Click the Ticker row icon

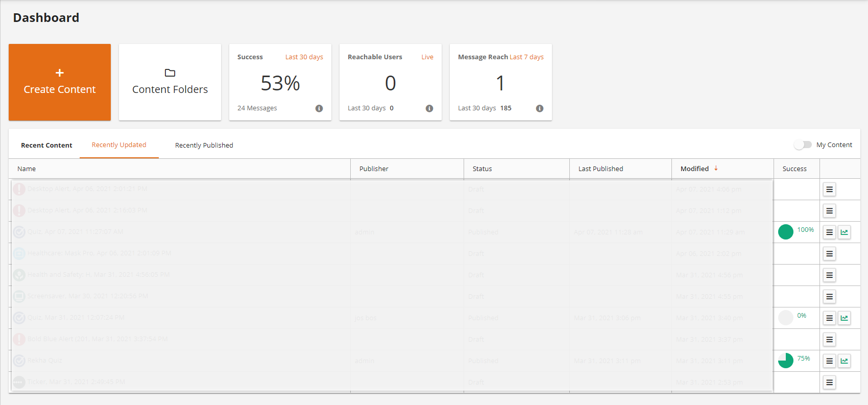click(x=19, y=382)
